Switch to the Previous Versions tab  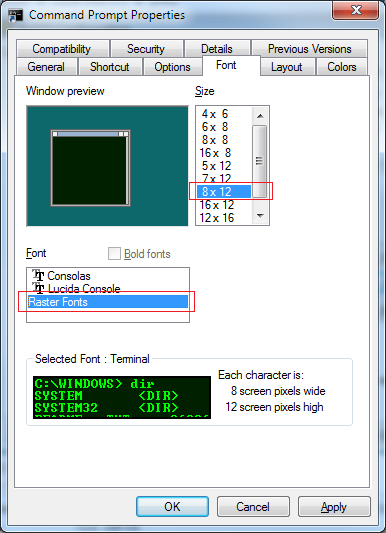tap(310, 49)
